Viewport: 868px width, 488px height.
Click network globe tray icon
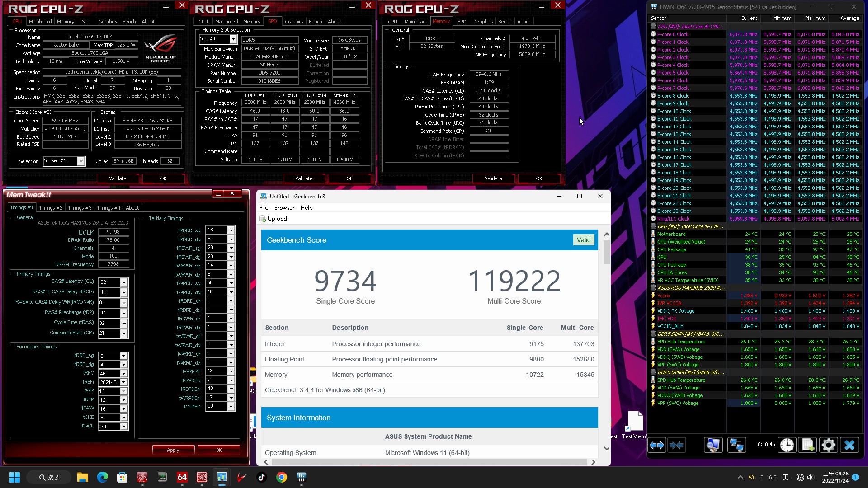(800, 477)
